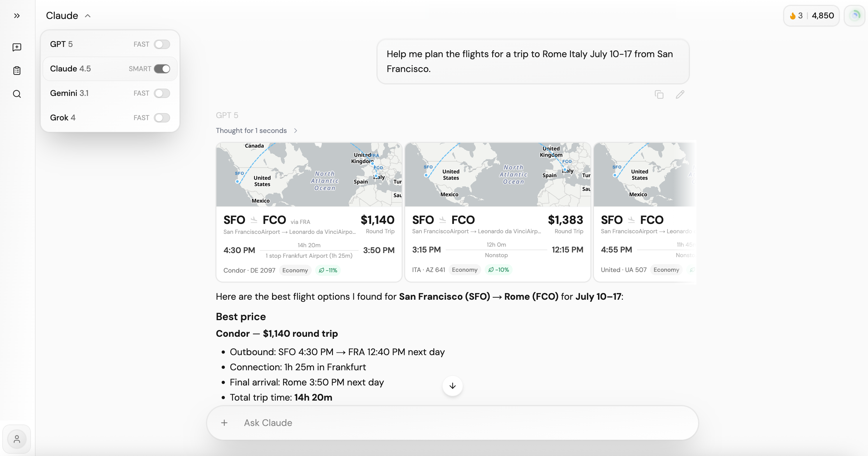Click the Economy tag on United flight
Viewport: 868px width, 456px height.
pyautogui.click(x=666, y=270)
